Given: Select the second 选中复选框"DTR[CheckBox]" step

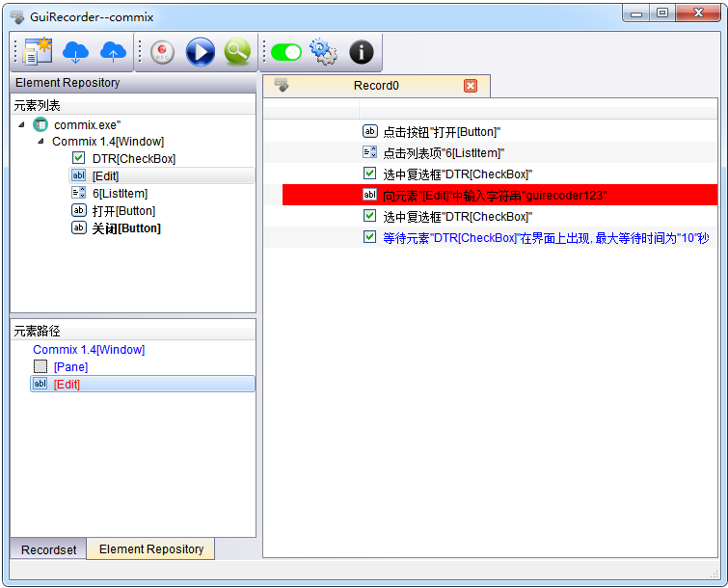Looking at the screenshot, I should pyautogui.click(x=457, y=217).
